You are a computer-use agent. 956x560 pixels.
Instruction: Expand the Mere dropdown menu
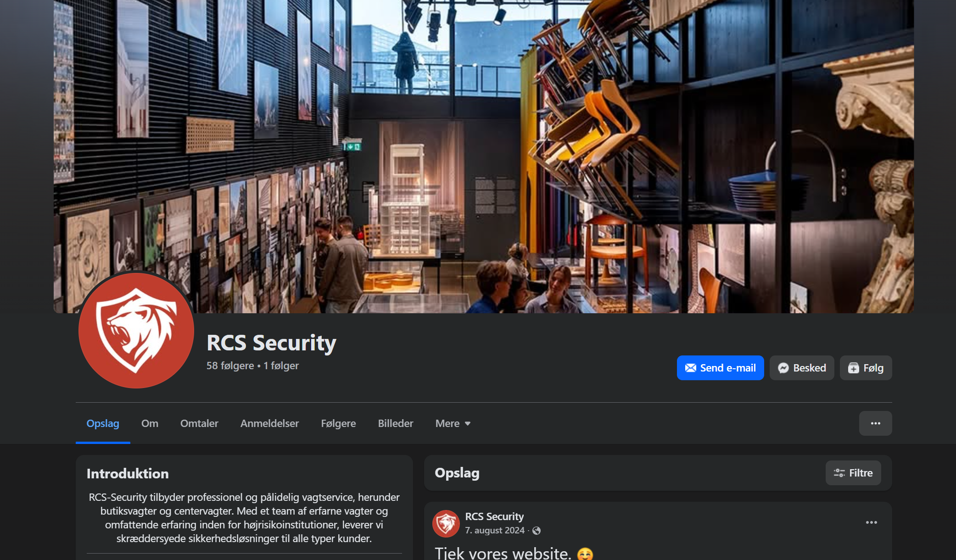click(x=453, y=423)
